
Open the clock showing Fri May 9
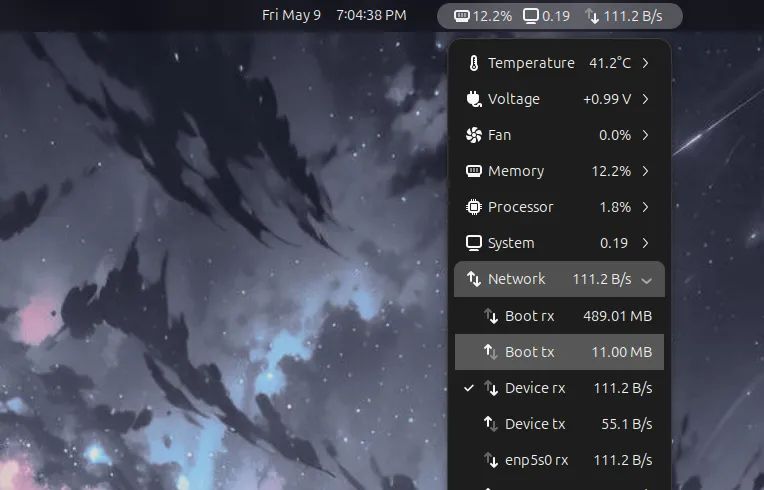[x=334, y=16]
